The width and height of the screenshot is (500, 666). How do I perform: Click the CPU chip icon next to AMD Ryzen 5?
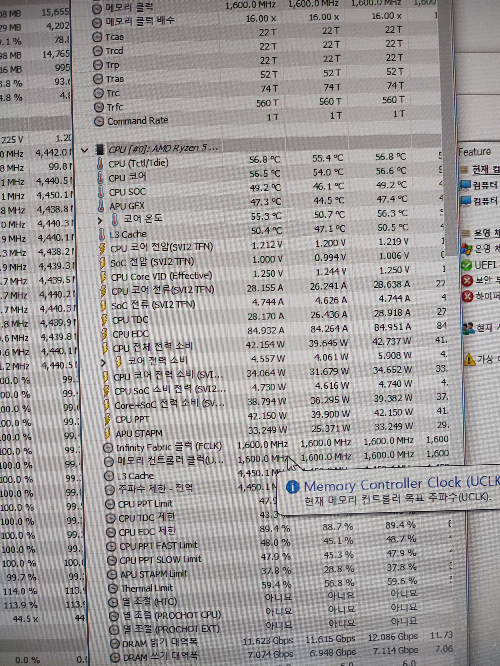99,150
